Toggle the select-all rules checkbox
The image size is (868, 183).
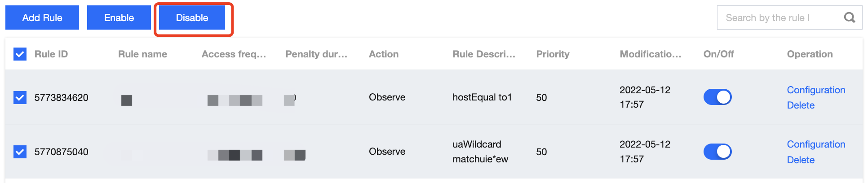click(20, 54)
